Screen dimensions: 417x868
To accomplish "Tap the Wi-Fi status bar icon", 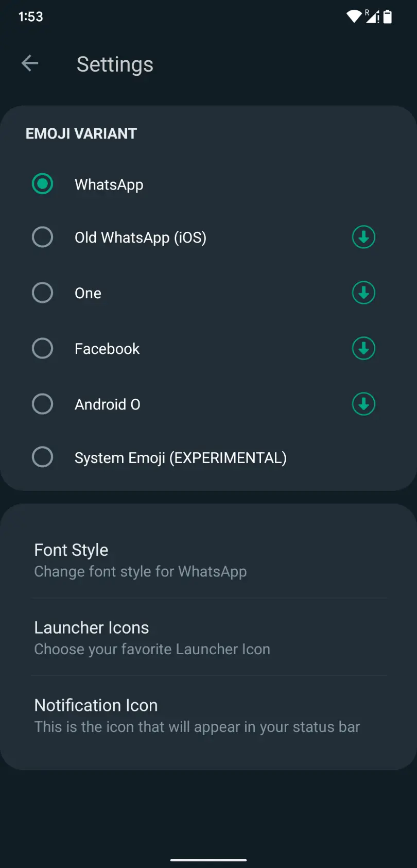I will (354, 16).
